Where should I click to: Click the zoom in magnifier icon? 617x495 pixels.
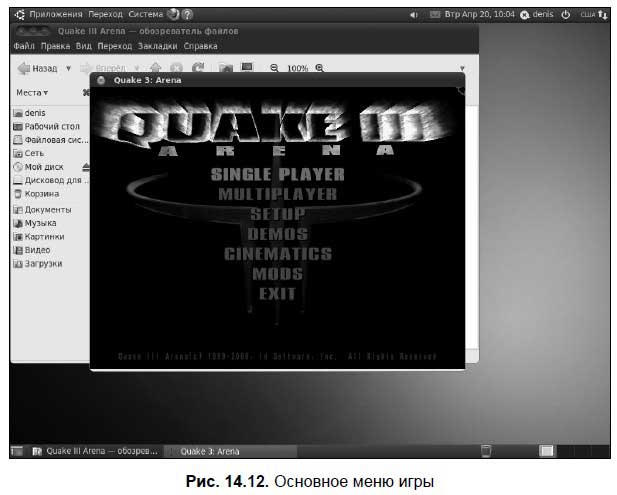(x=320, y=68)
